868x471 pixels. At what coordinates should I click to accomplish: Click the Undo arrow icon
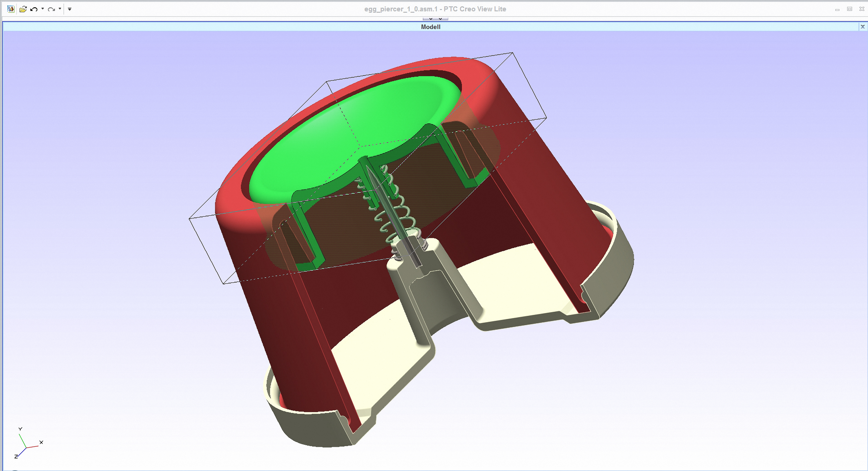point(34,9)
